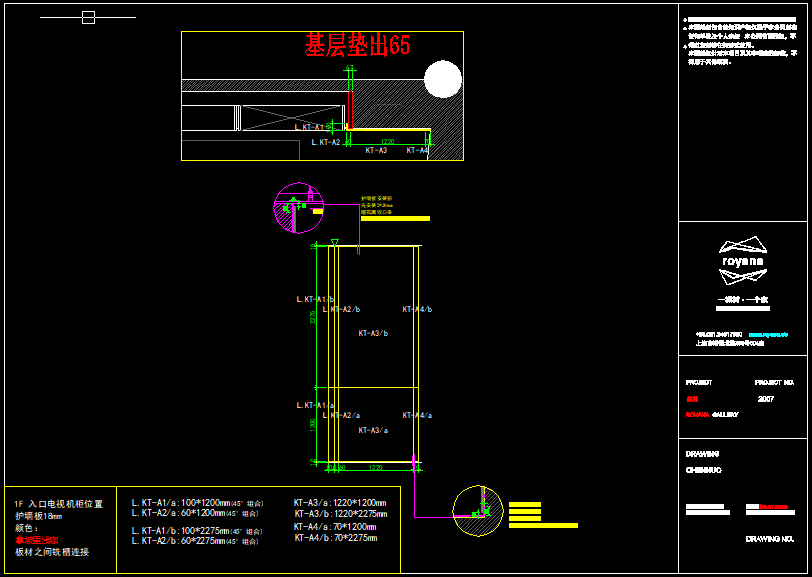The height and width of the screenshot is (577, 812).
Task: Click the KT-A4/b label on right panel
Action: tap(417, 309)
